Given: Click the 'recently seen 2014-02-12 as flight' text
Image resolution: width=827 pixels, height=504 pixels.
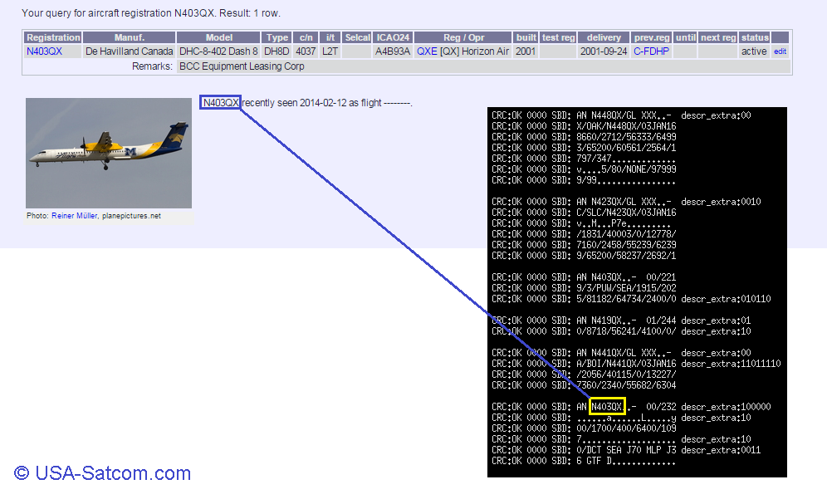Looking at the screenshot, I should [311, 103].
